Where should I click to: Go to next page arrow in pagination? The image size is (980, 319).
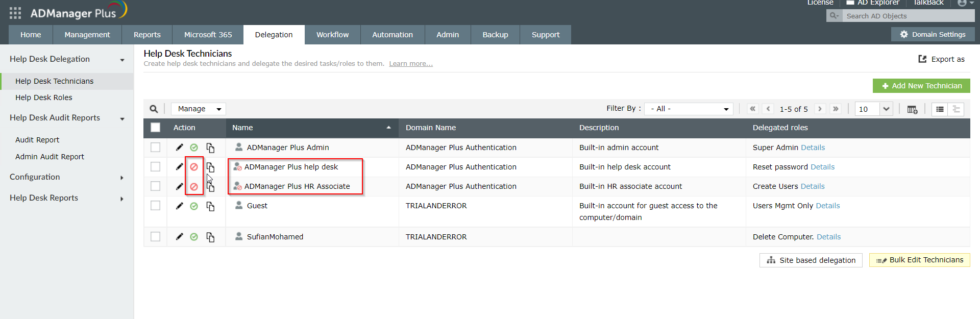point(820,109)
